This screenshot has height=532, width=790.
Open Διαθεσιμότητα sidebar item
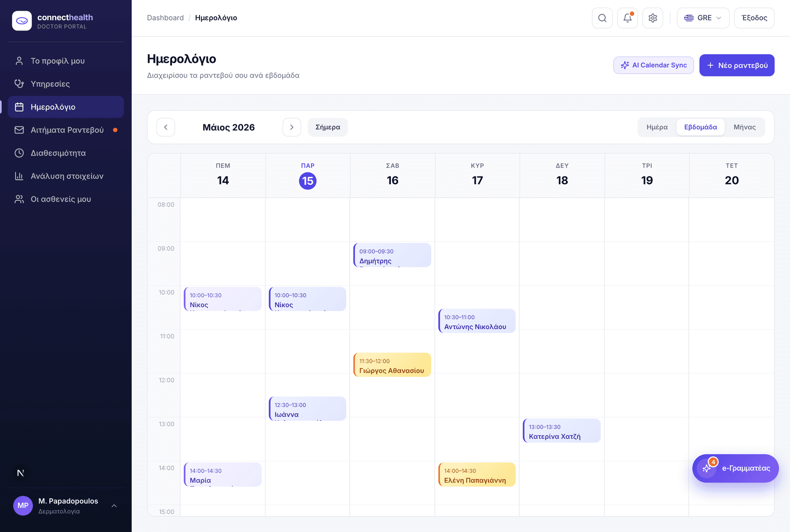[x=66, y=153]
